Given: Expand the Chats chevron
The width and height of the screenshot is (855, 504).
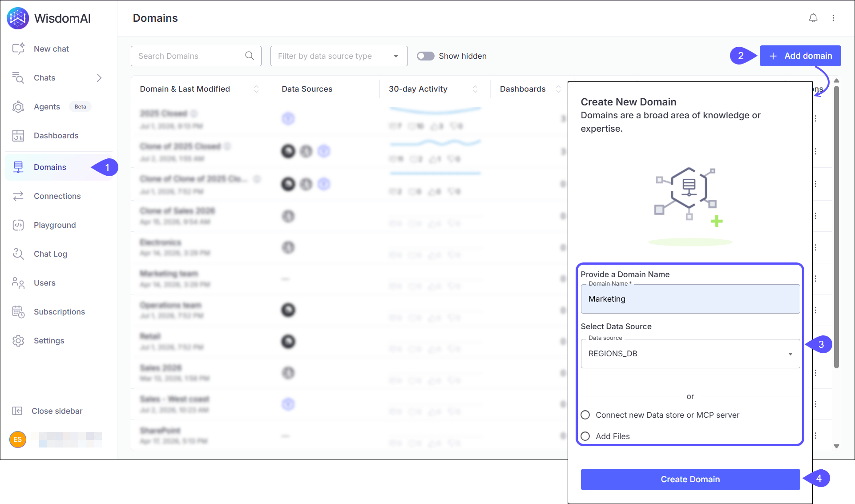Looking at the screenshot, I should point(99,78).
